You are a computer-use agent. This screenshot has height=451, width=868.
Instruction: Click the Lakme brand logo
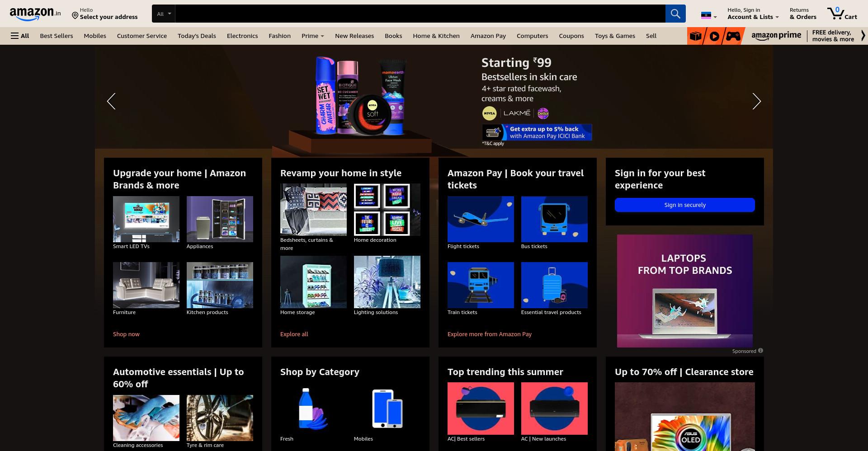517,113
